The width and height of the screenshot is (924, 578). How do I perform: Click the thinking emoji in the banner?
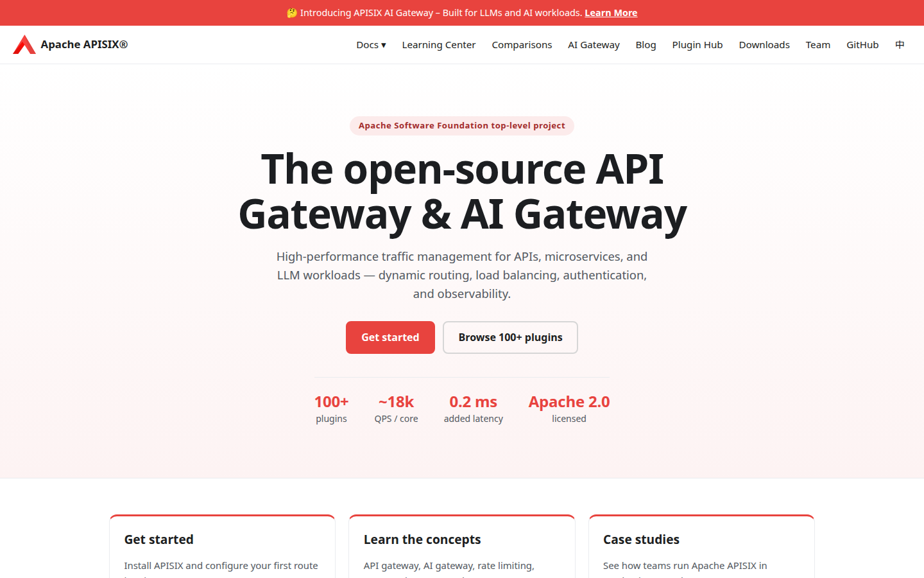click(292, 13)
